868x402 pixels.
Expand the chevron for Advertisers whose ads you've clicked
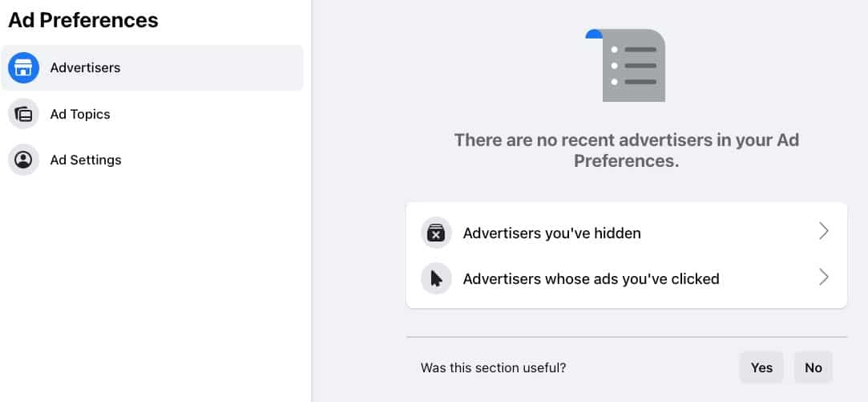click(824, 278)
